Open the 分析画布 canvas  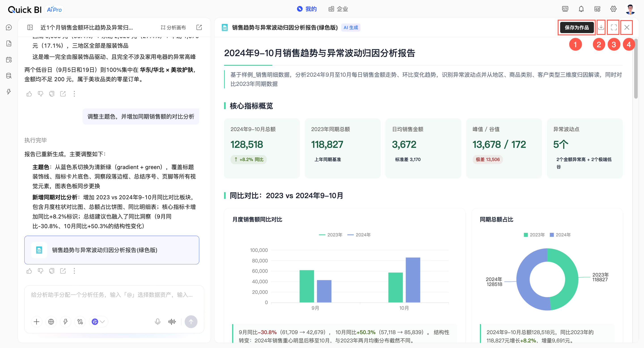click(173, 28)
